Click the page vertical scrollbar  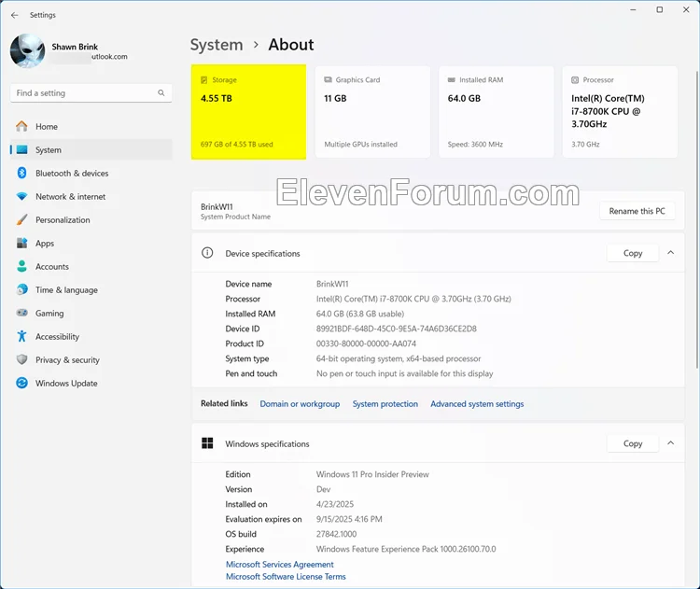(696, 218)
